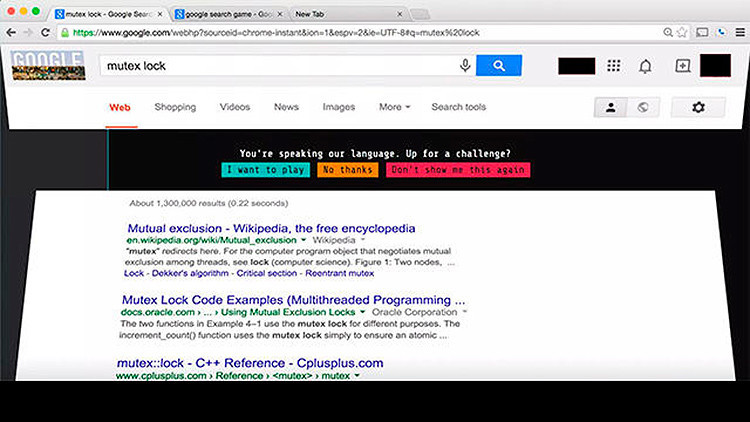Go forward with the browser forward arrow

(28, 33)
